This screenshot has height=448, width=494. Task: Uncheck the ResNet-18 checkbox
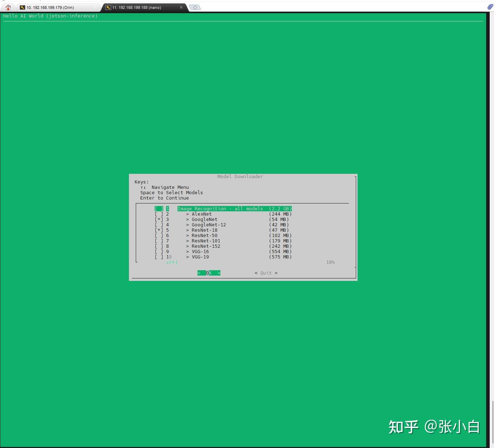click(x=159, y=230)
